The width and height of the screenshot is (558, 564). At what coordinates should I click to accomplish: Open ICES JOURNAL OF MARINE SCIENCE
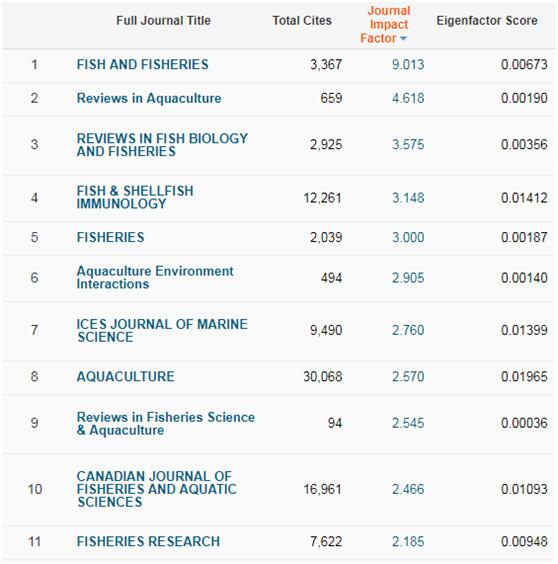162,330
